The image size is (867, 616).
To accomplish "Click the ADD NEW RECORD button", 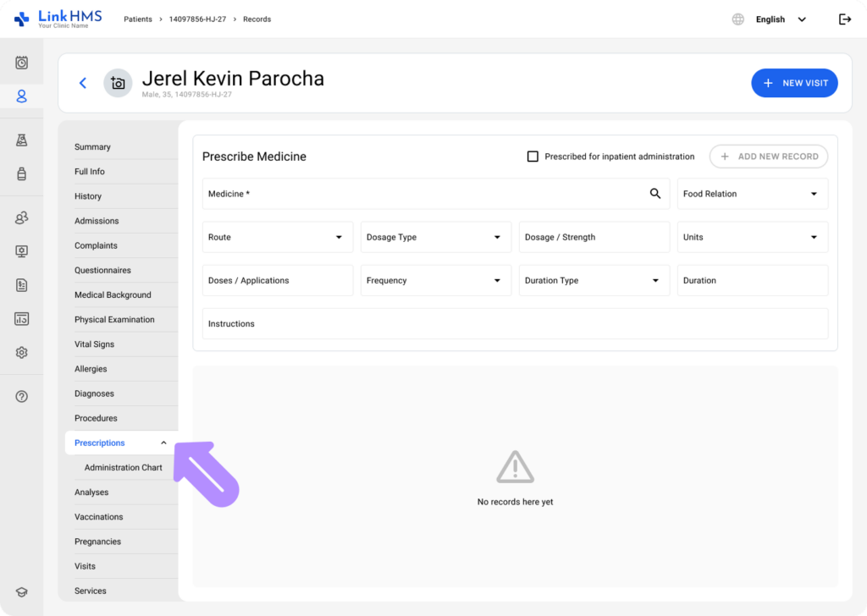I will point(768,157).
